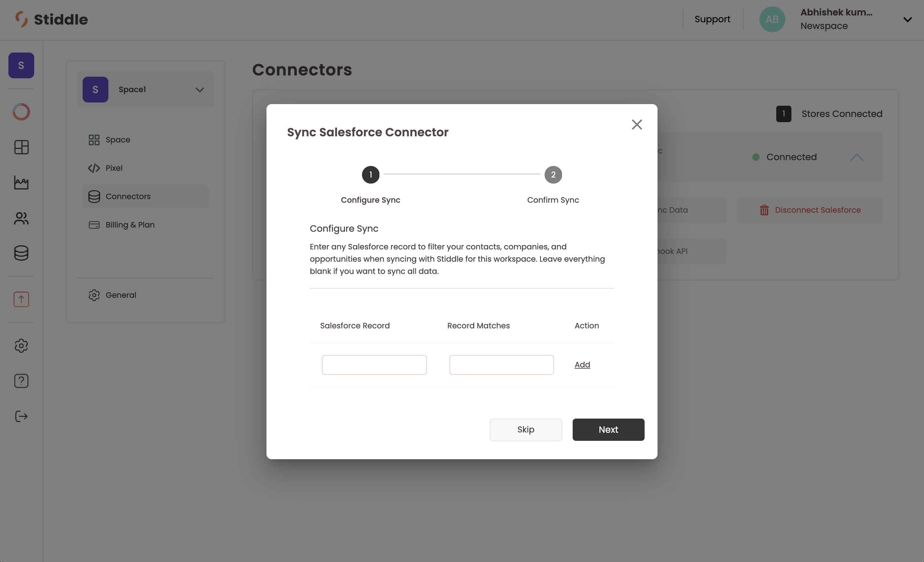Focus the Salesforce Record input field
The width and height of the screenshot is (924, 562).
[x=374, y=365]
